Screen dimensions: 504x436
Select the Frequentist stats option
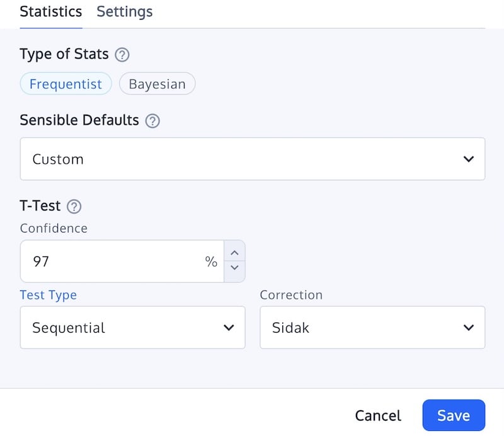pos(66,83)
